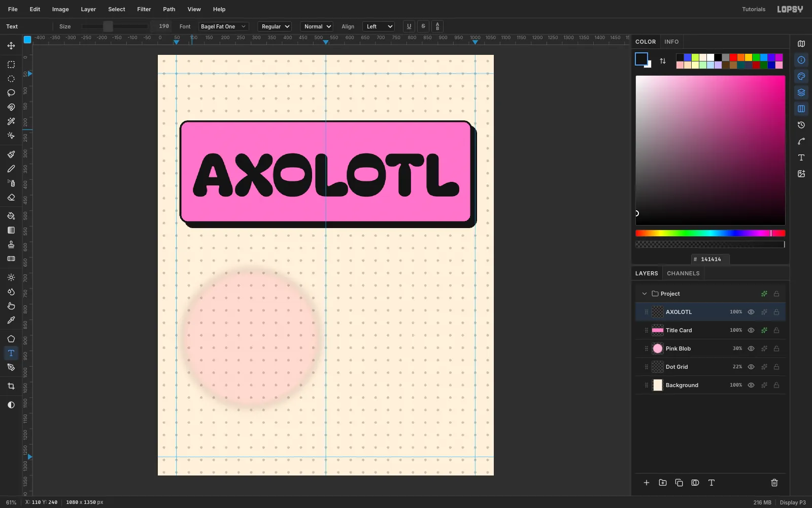812x508 pixels.
Task: Toggle effects on the Title Card layer
Action: (x=764, y=330)
